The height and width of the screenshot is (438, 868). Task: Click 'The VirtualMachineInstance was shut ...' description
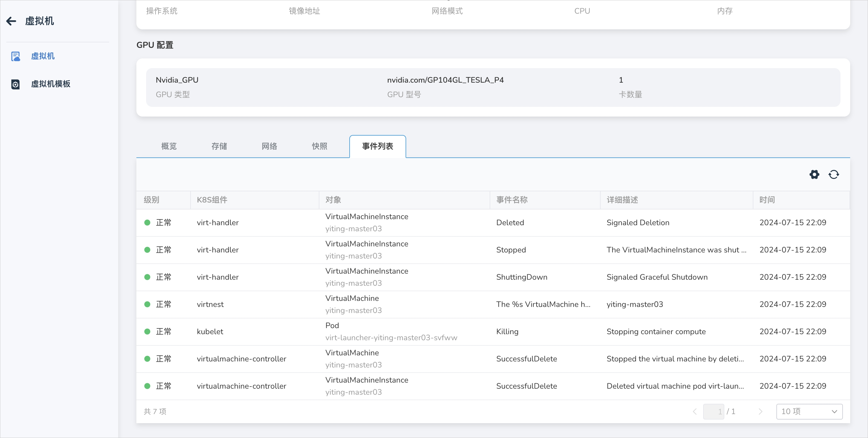click(x=676, y=250)
